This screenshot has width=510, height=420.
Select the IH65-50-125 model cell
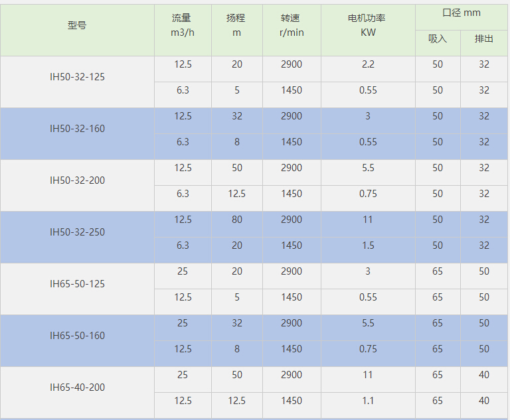click(77, 284)
